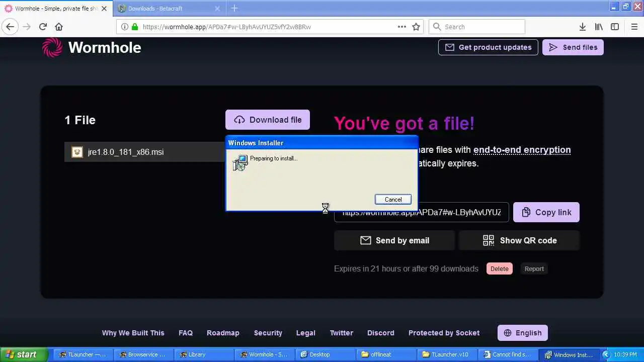Open the Library bookshelf icon
Viewport: 644px width, 362px height.
point(599,27)
